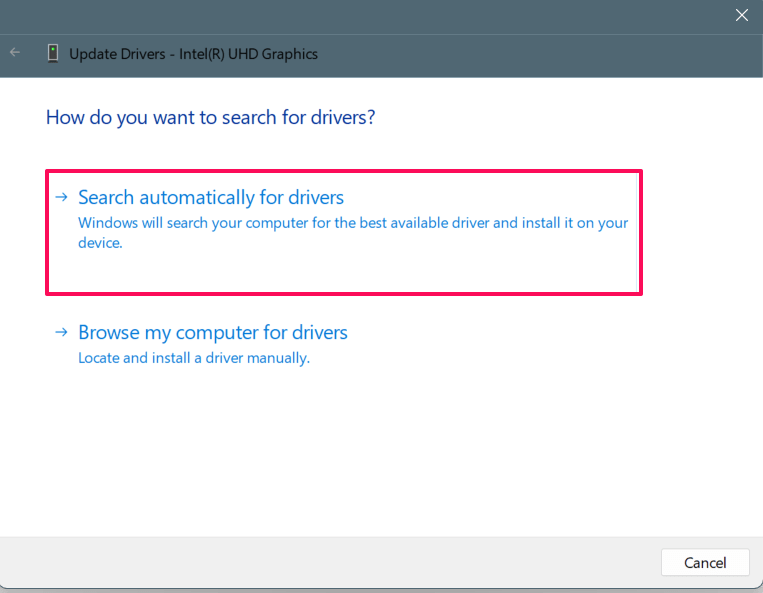Screen dimensions: 763x593
Task: Click the device icon in title bar
Action: 53,54
